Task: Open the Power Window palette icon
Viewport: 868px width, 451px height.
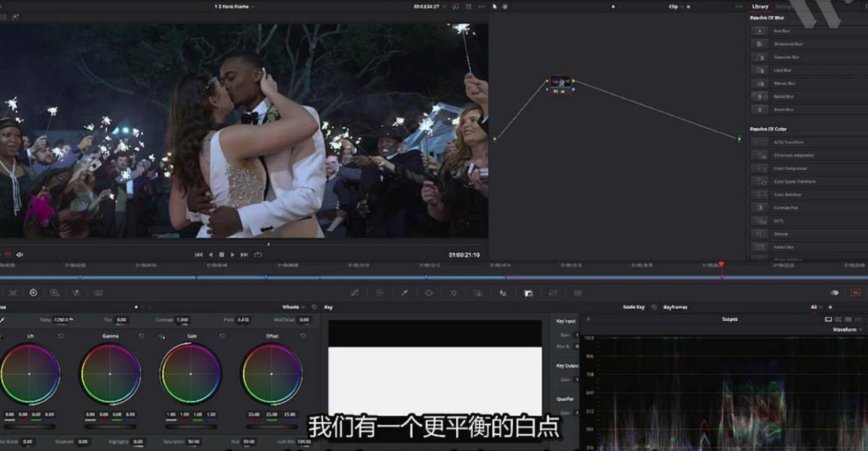Action: 429,293
